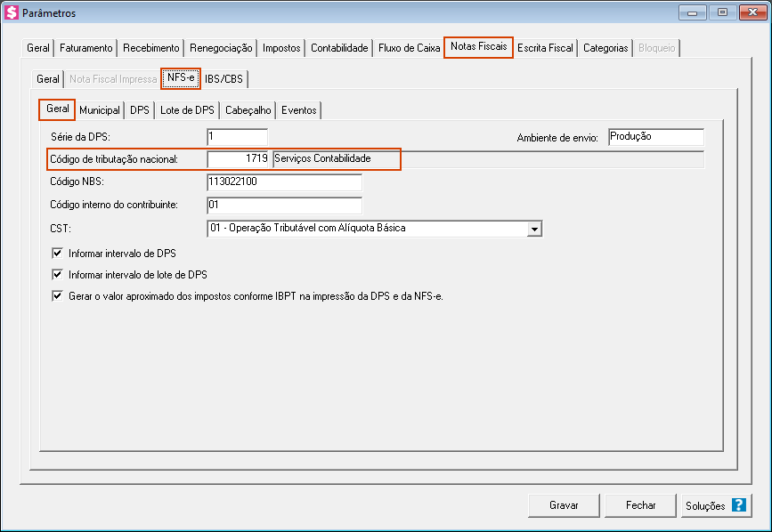Image resolution: width=772 pixels, height=532 pixels.
Task: Toggle Informar intervalo de DPS checkbox
Action: click(x=58, y=254)
